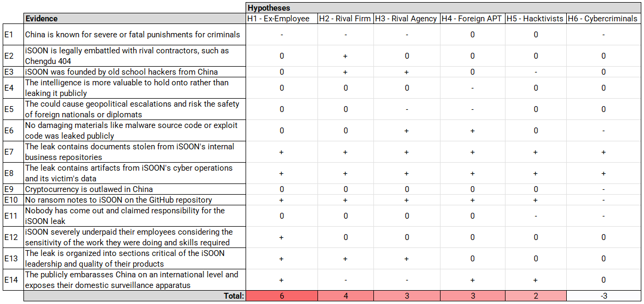Select the E2 row label
The width and height of the screenshot is (644, 304).
coord(13,56)
